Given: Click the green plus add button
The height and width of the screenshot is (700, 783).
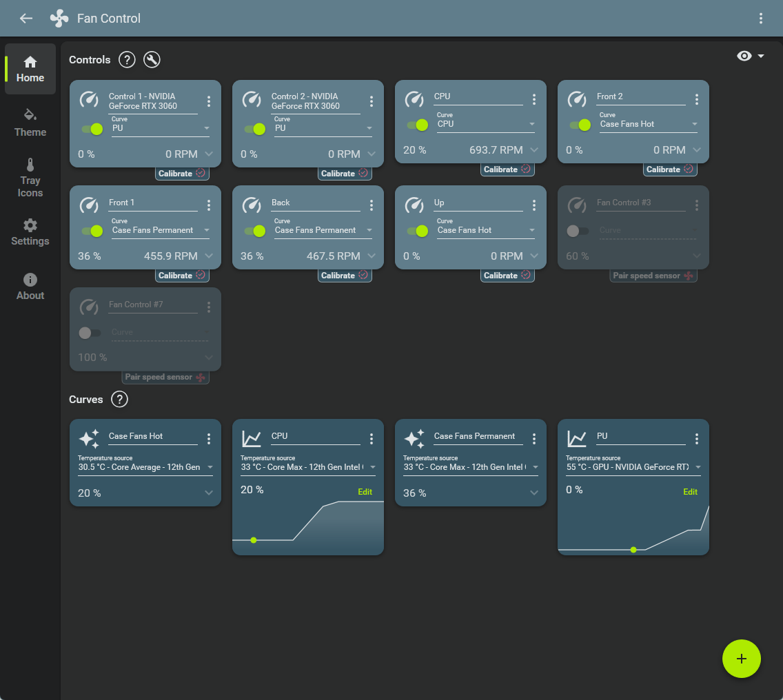Looking at the screenshot, I should pyautogui.click(x=741, y=659).
